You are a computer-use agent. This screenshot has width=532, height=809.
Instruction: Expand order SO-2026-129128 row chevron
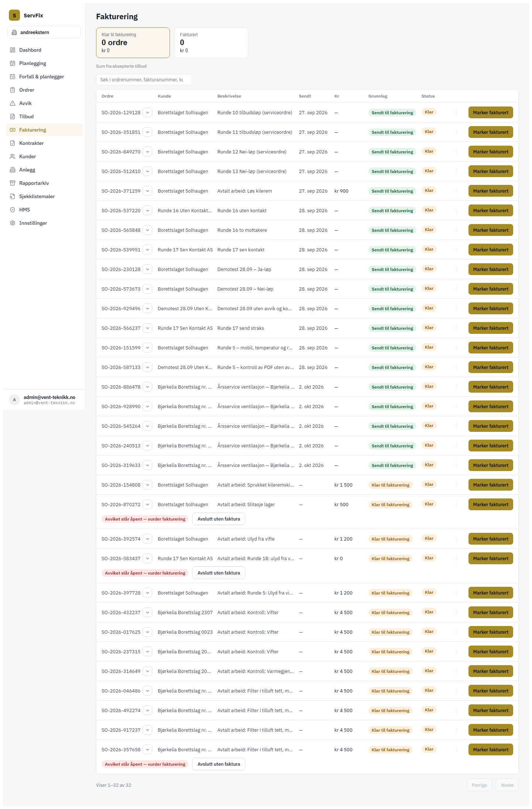click(x=147, y=112)
